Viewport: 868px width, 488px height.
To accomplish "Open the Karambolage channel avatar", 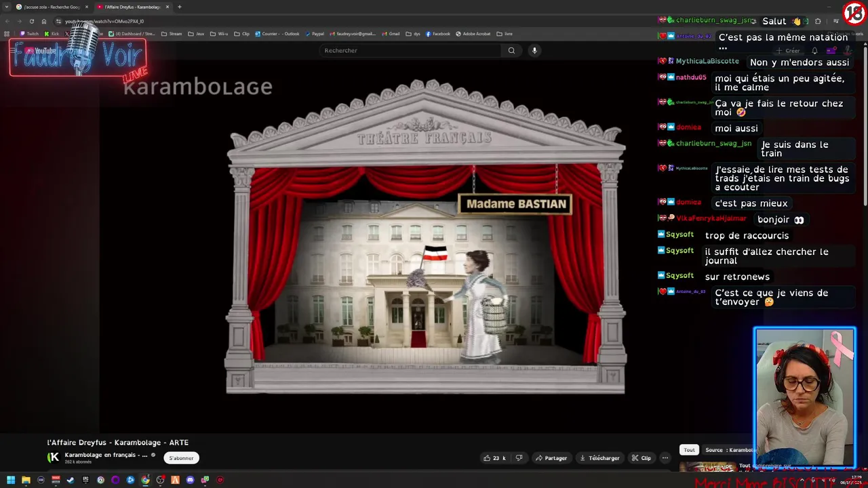I will coord(53,457).
